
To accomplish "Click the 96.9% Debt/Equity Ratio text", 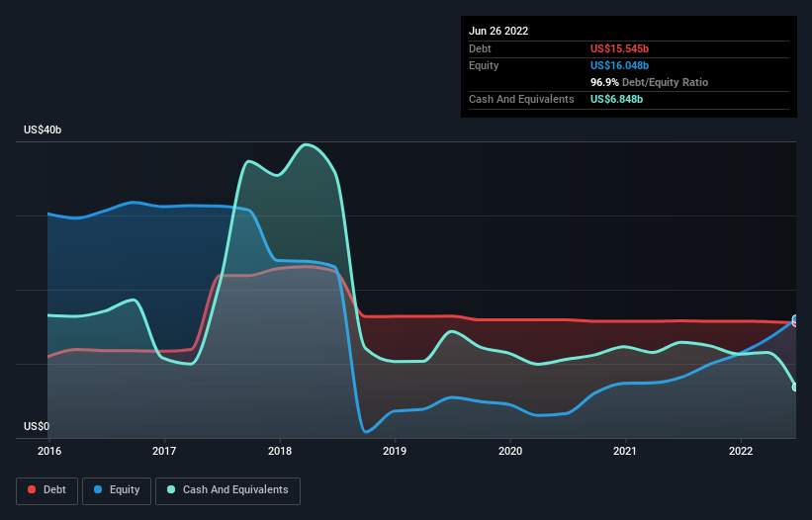I will (650, 82).
